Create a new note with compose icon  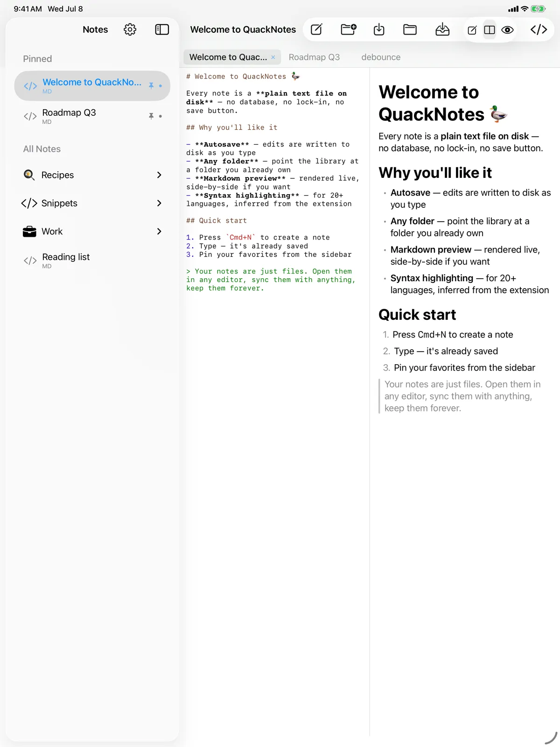pos(316,29)
